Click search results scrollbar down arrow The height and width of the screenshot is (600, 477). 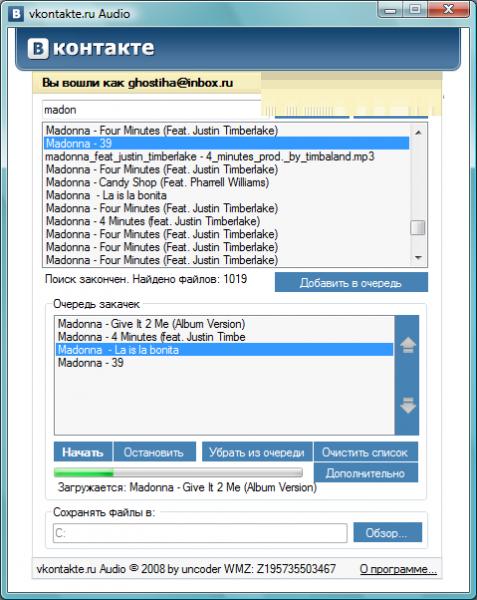[x=418, y=258]
